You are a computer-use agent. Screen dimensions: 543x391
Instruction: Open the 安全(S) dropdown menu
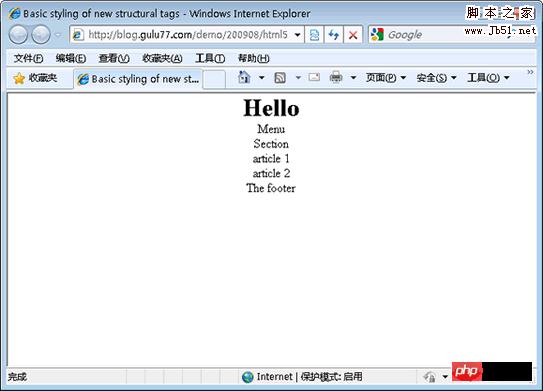click(436, 78)
